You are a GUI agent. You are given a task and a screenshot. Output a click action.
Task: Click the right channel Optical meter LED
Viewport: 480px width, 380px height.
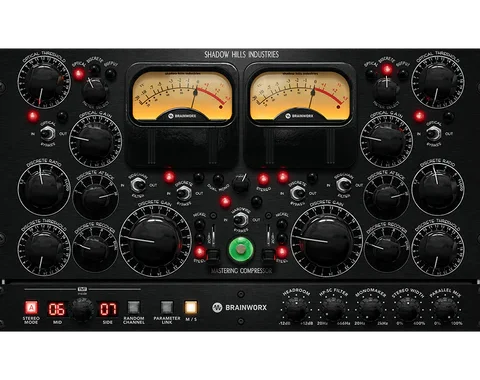pos(371,74)
